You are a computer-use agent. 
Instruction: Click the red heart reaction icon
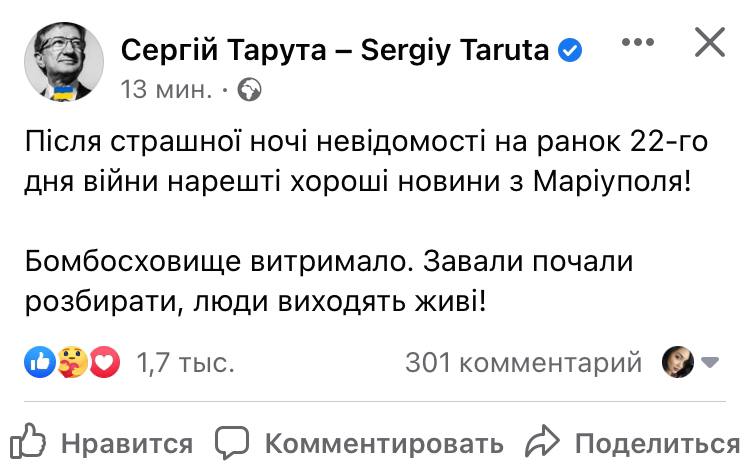105,363
